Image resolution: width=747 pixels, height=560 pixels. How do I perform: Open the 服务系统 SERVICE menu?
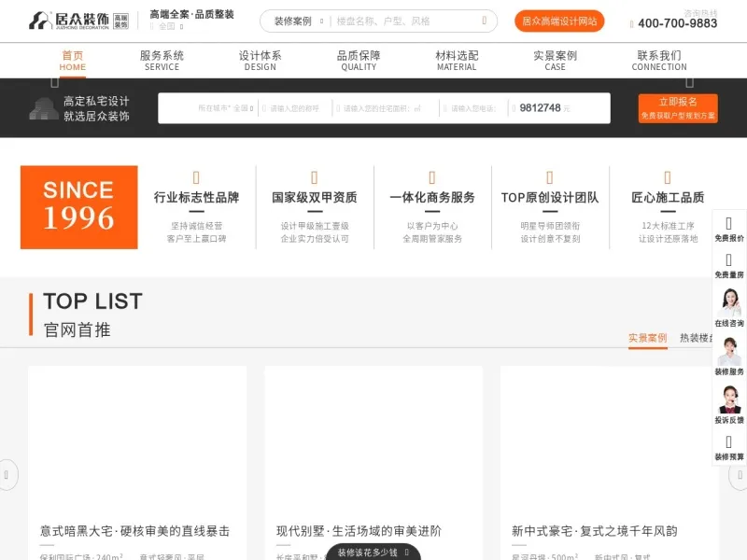pos(162,61)
